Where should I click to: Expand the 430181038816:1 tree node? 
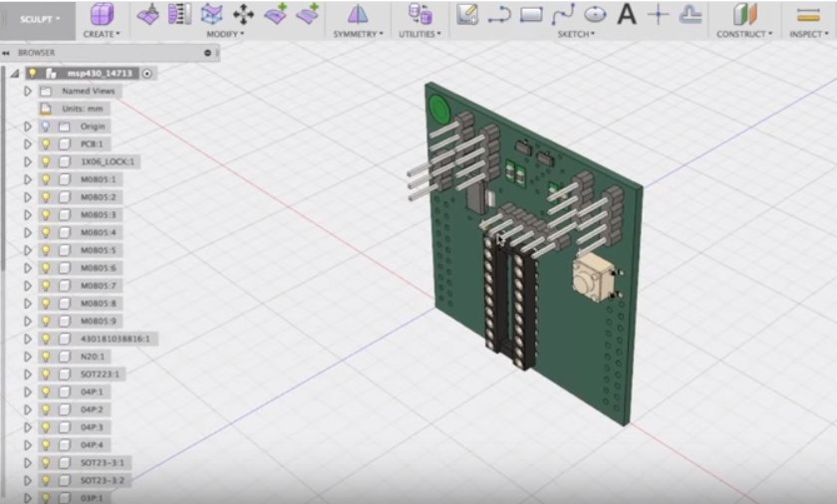28,339
